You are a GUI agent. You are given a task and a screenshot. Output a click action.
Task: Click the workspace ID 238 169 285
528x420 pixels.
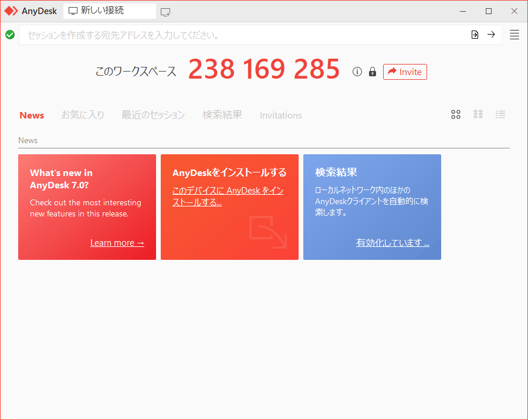pyautogui.click(x=264, y=69)
